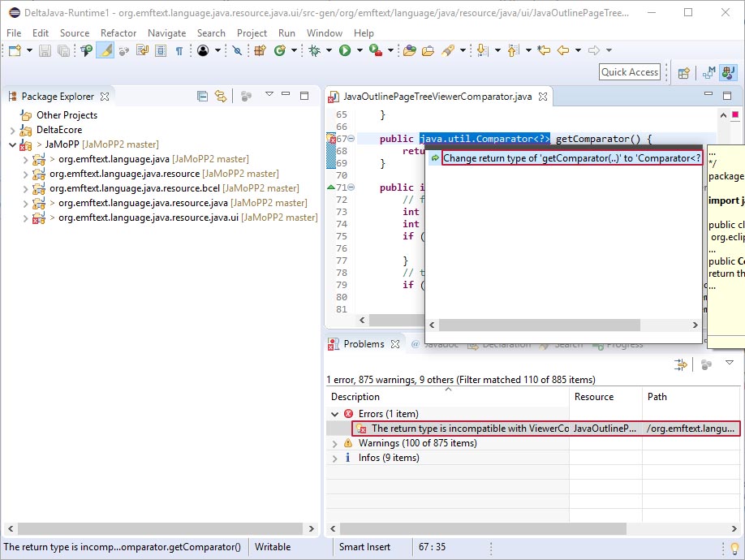Image resolution: width=745 pixels, height=560 pixels.
Task: Toggle Show Whitespace Characters pilcrow button
Action: point(179,50)
